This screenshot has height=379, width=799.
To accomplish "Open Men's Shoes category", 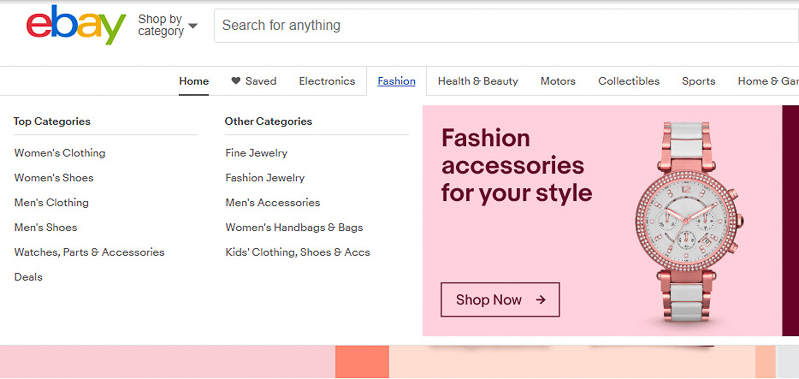I will pos(45,227).
